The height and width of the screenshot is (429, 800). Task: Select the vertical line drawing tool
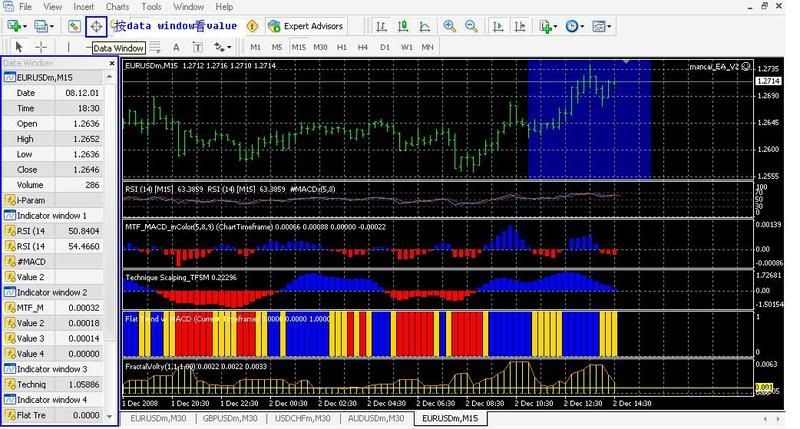pyautogui.click(x=68, y=47)
